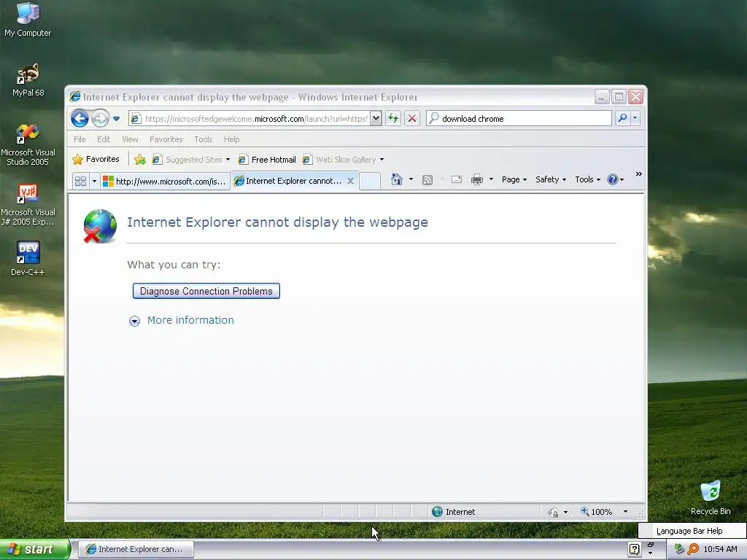Select the Dev-C++ desktop shortcut

click(28, 259)
